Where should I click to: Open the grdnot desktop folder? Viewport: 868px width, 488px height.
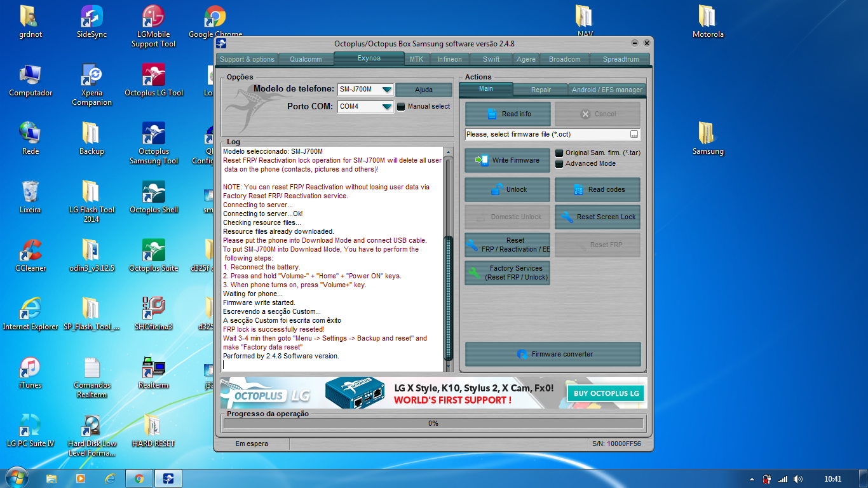(30, 22)
